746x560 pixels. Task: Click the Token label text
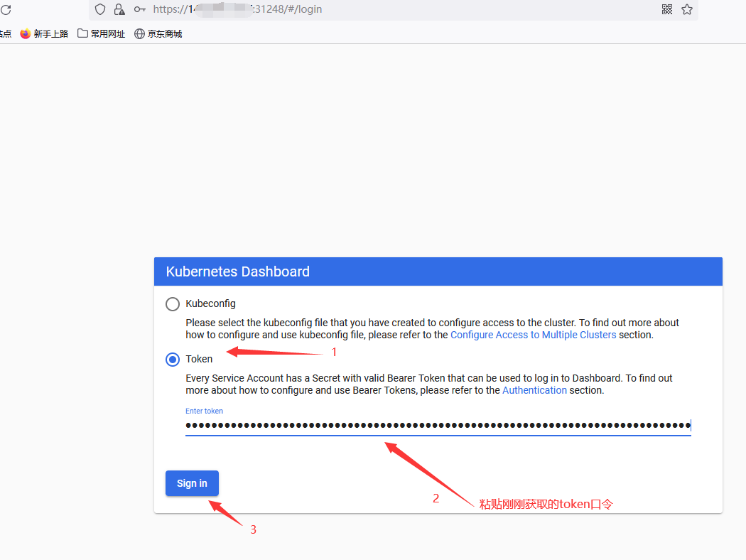pyautogui.click(x=199, y=359)
